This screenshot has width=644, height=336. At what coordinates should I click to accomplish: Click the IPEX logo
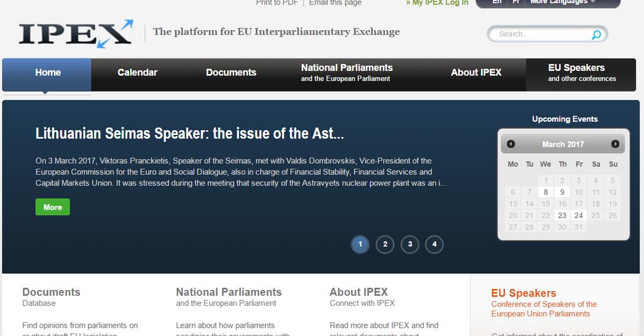pyautogui.click(x=76, y=34)
